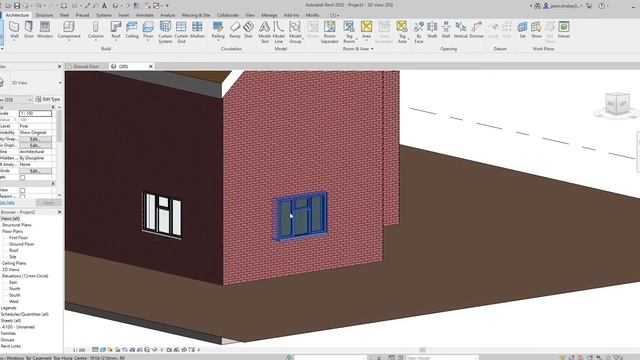Open the Properties instance filter dropdown
The width and height of the screenshot is (640, 360).
[x=30, y=99]
